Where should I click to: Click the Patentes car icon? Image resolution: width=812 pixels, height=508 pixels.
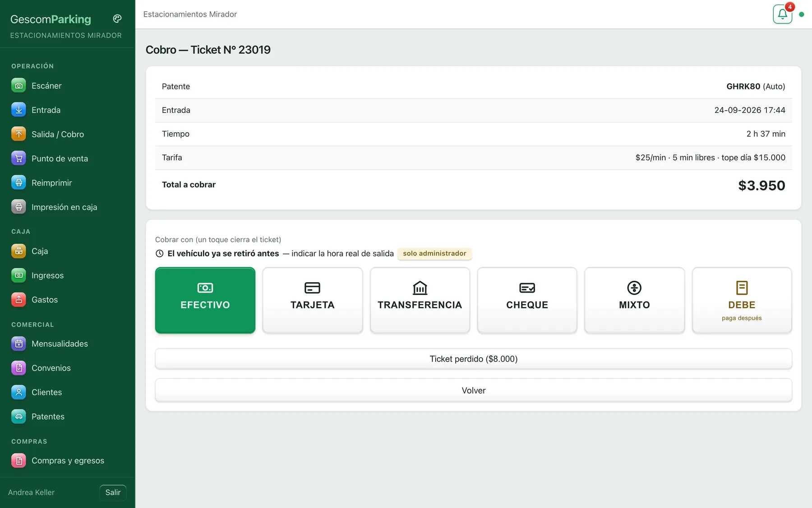tap(18, 417)
